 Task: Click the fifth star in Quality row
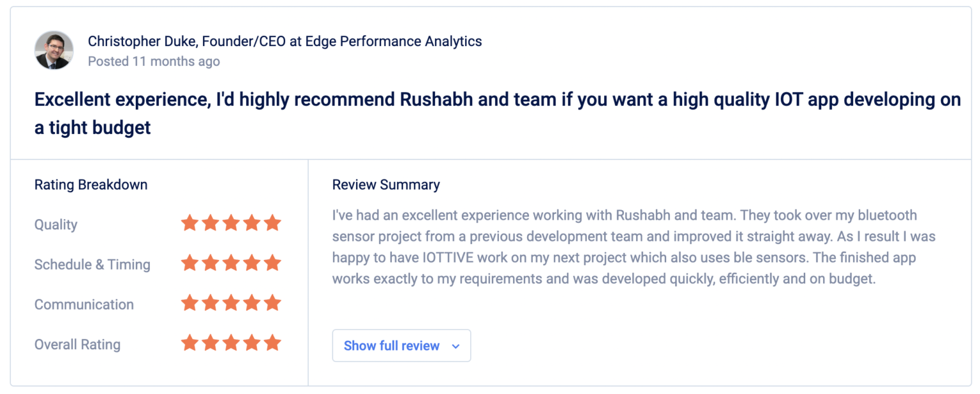pos(272,224)
